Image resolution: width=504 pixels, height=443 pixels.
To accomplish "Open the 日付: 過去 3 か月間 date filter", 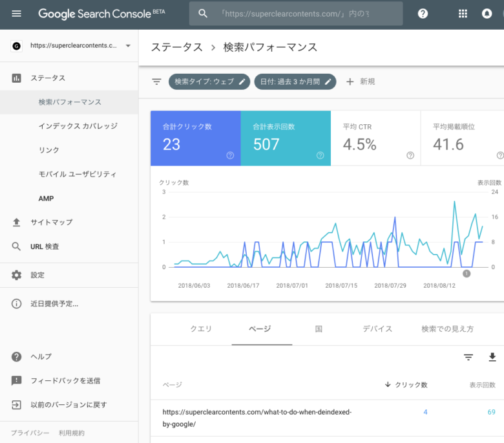I will (x=296, y=81).
